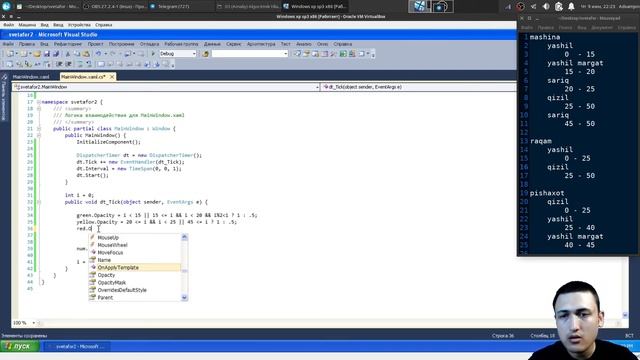The width and height of the screenshot is (640, 360).
Task: Open the Отладка menu
Action: pyautogui.click(x=149, y=44)
